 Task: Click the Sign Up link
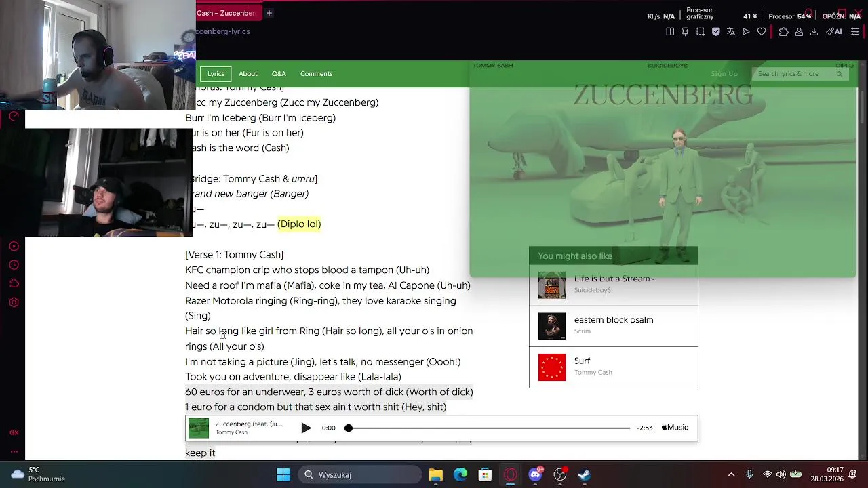coord(724,73)
